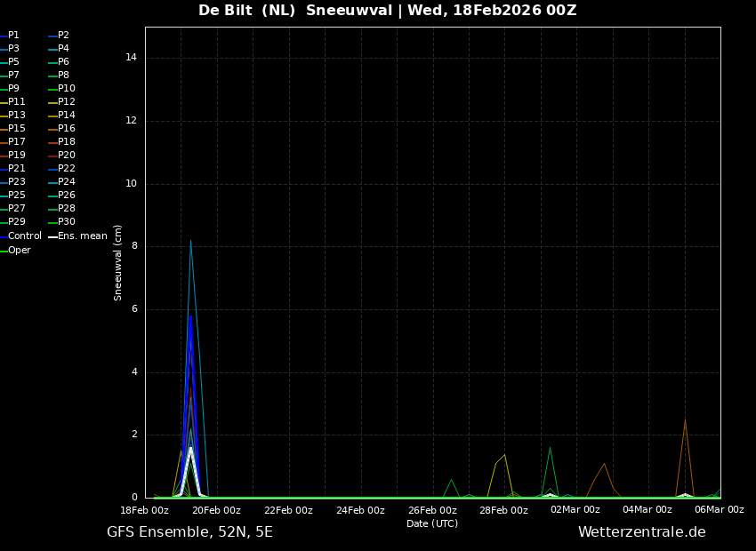Image resolution: width=756 pixels, height=551 pixels.
Task: Click the Date (UTC) axis label
Action: [x=432, y=523]
